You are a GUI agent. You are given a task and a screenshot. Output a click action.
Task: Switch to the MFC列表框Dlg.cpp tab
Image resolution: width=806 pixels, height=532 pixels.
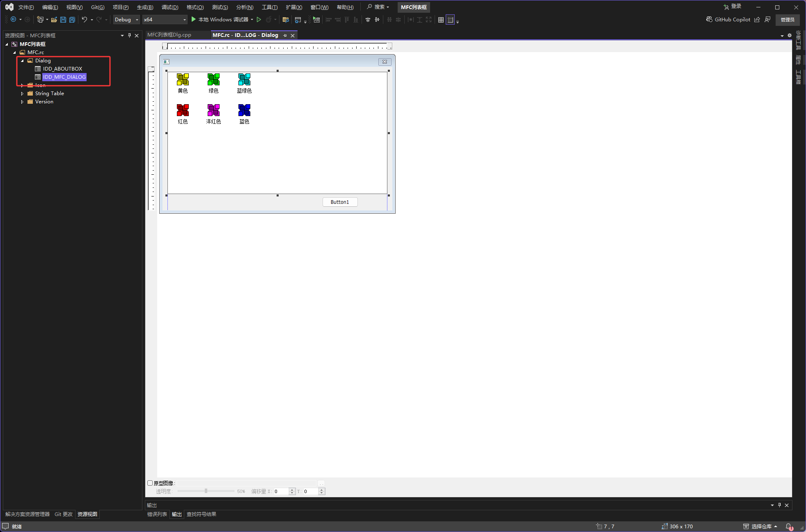click(x=169, y=35)
